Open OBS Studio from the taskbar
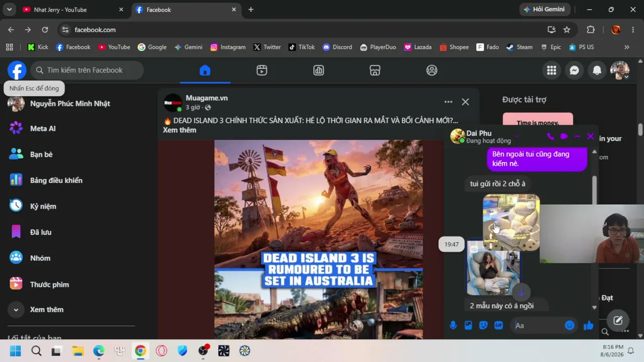Viewport: 644px width, 362px height. pyautogui.click(x=203, y=351)
